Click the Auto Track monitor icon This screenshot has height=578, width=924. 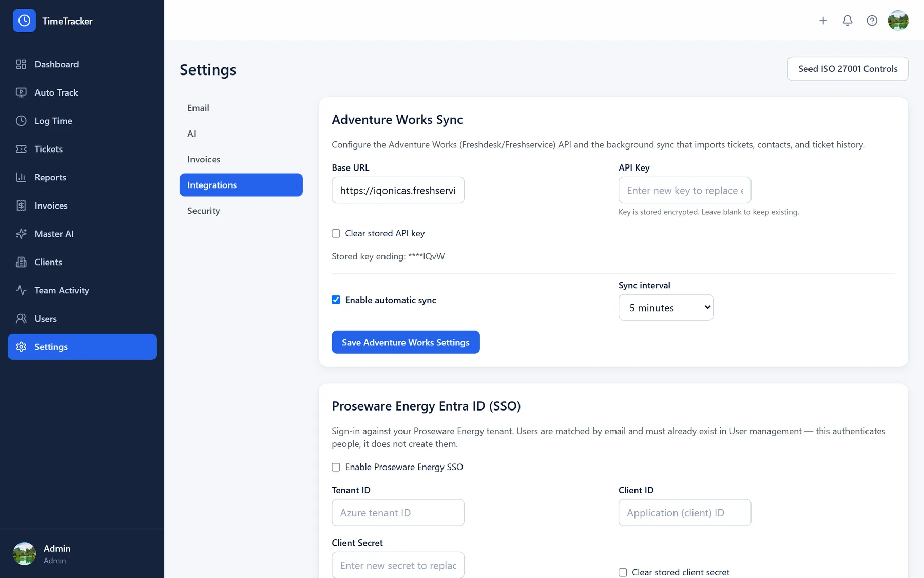[x=21, y=92]
